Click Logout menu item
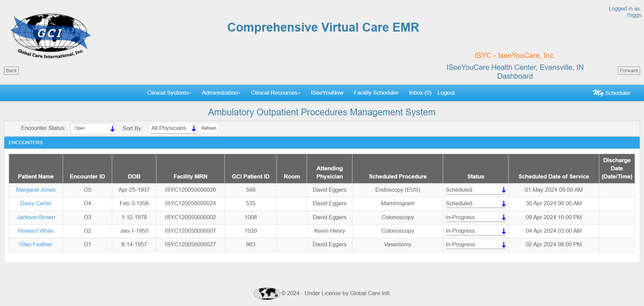The image size is (644, 306). [446, 92]
